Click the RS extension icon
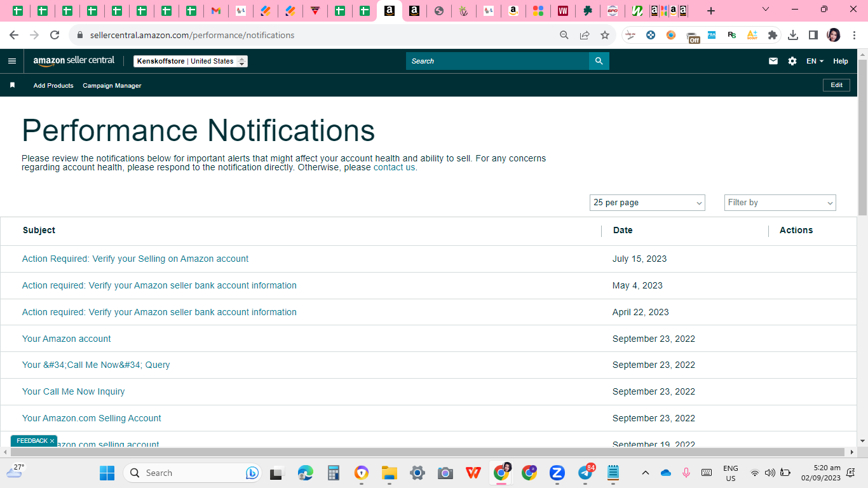Viewport: 868px width, 488px height. click(732, 35)
